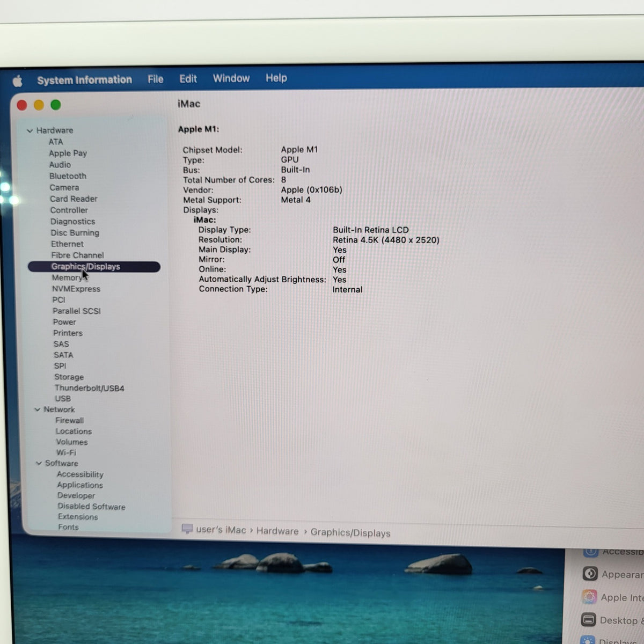The width and height of the screenshot is (644, 644).
Task: Open the System Information menu
Action: pos(84,80)
